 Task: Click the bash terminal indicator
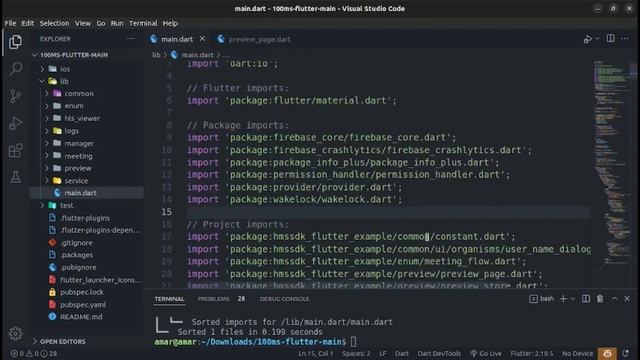pyautogui.click(x=542, y=299)
